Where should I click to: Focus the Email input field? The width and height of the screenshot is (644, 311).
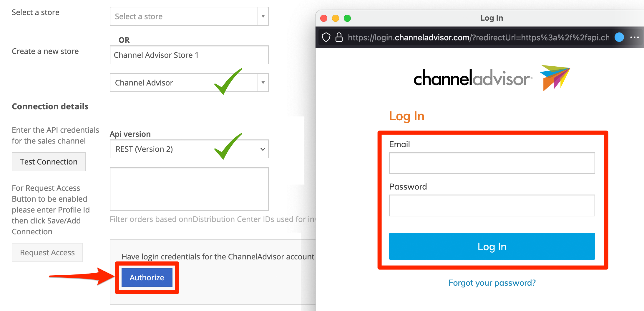[x=492, y=163]
